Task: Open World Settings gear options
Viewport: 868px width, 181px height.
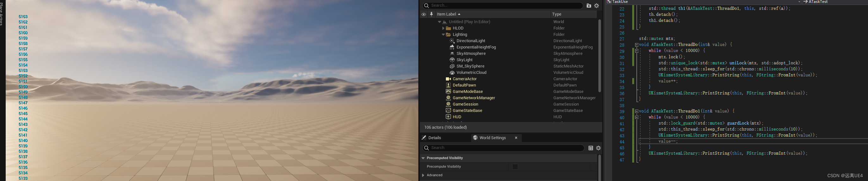Action: (598, 148)
